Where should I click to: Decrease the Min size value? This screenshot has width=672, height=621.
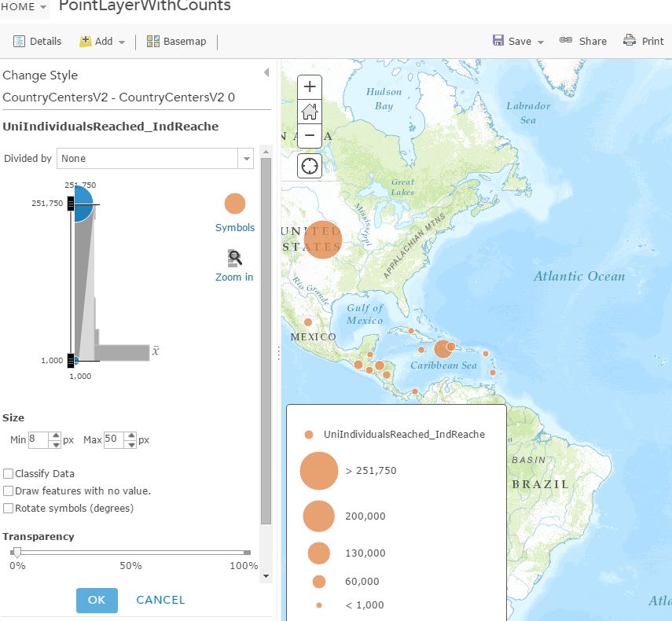click(55, 444)
